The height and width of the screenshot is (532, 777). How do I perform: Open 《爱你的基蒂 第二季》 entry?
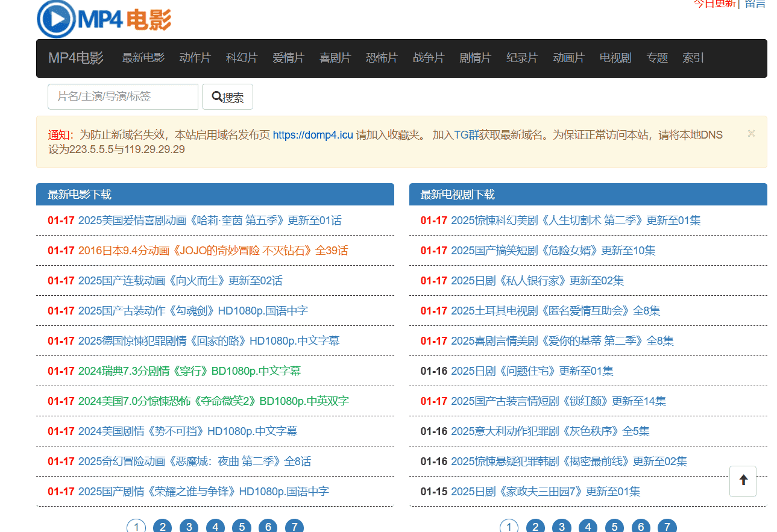(x=562, y=341)
